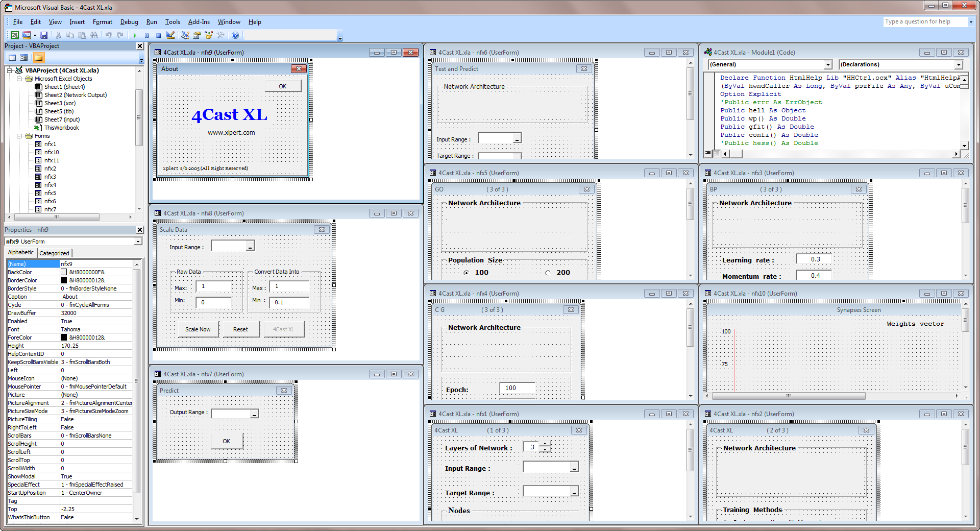This screenshot has width=980, height=531.
Task: Open the Add-Ins menu
Action: click(199, 22)
